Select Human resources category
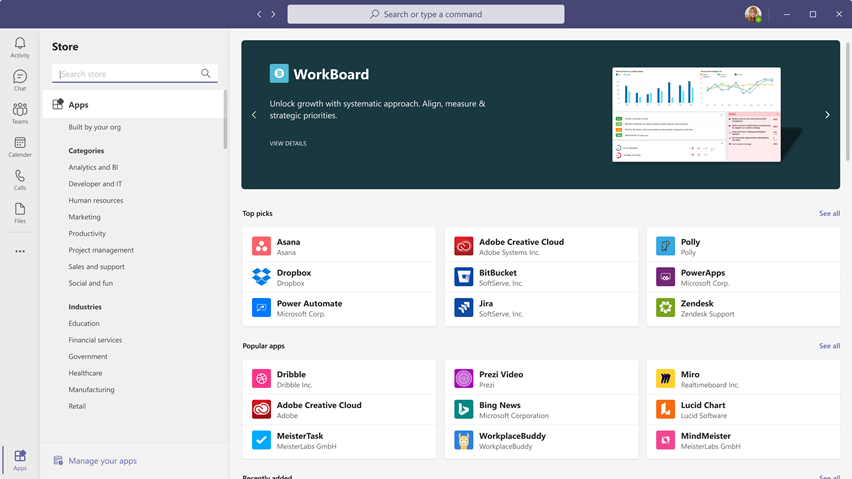The height and width of the screenshot is (479, 852). [x=96, y=200]
